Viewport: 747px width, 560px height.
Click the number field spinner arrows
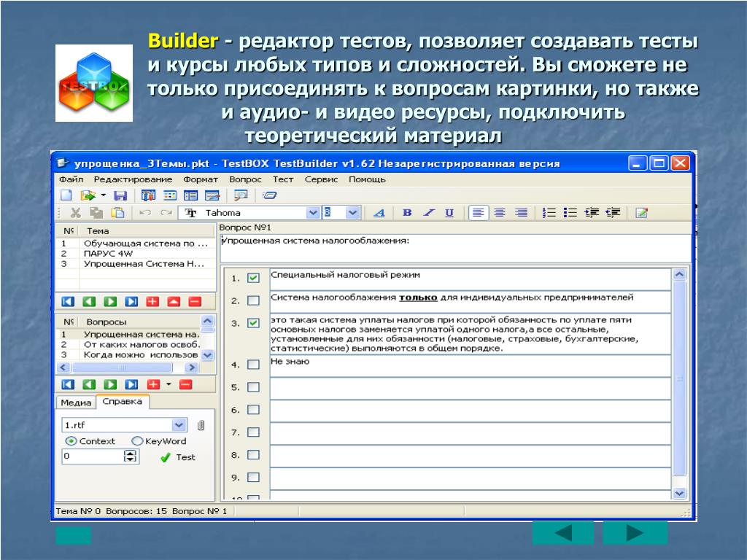click(x=130, y=456)
